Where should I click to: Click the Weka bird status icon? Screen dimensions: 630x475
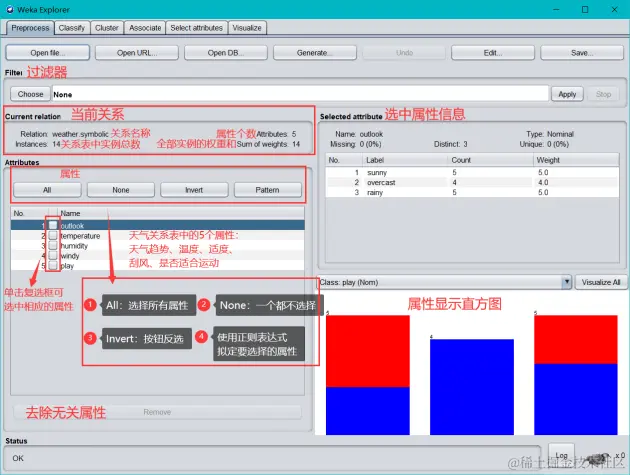(598, 459)
